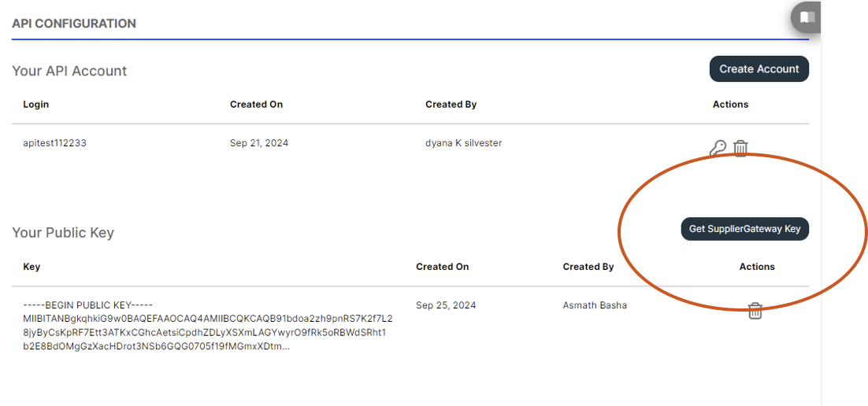Viewport: 868px width, 406px height.
Task: Select the Login column header
Action: pyautogui.click(x=36, y=104)
